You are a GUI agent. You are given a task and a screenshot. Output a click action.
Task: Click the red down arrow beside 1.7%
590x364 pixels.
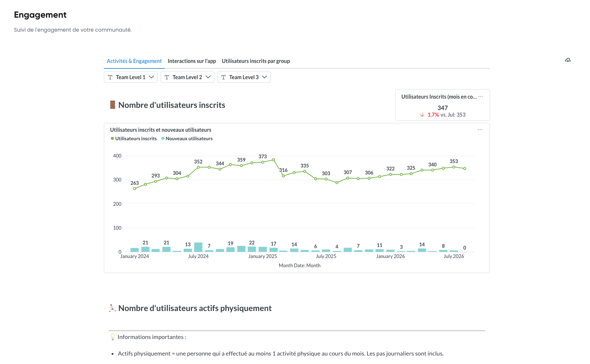pyautogui.click(x=422, y=115)
